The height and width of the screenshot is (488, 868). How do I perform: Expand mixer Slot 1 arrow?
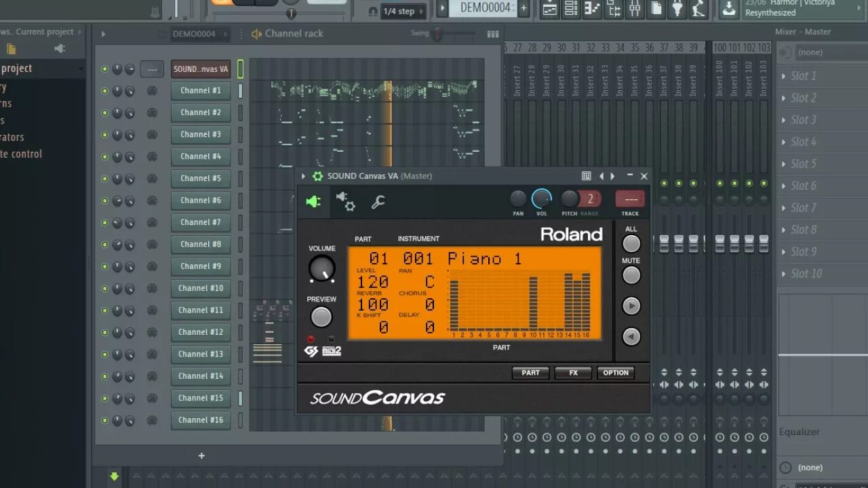[784, 77]
